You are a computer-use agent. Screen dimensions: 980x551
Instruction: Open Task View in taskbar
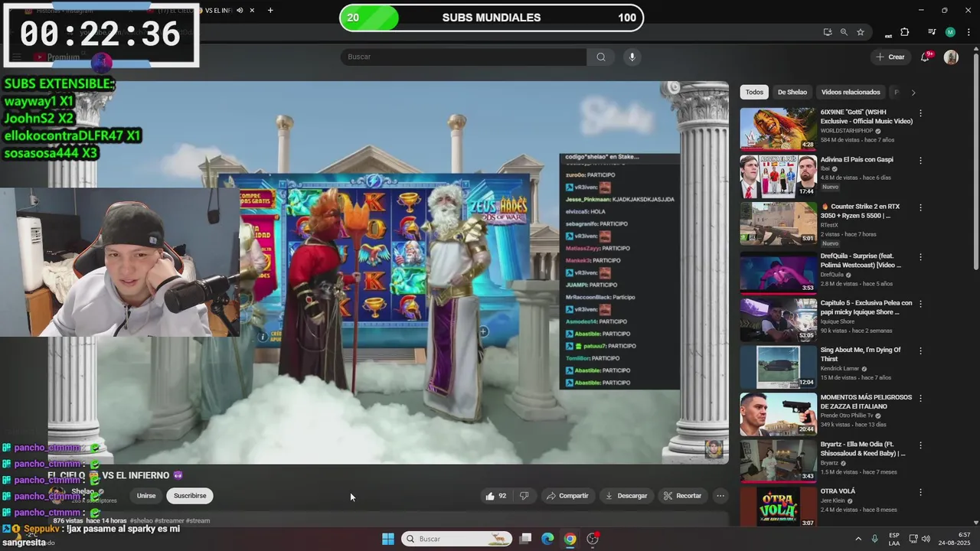click(x=525, y=539)
